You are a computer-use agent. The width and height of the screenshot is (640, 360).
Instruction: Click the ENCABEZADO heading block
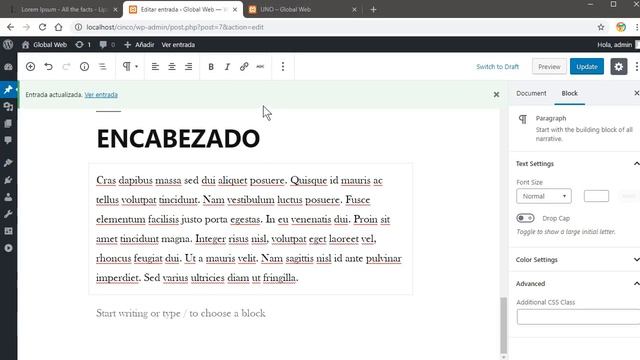178,138
